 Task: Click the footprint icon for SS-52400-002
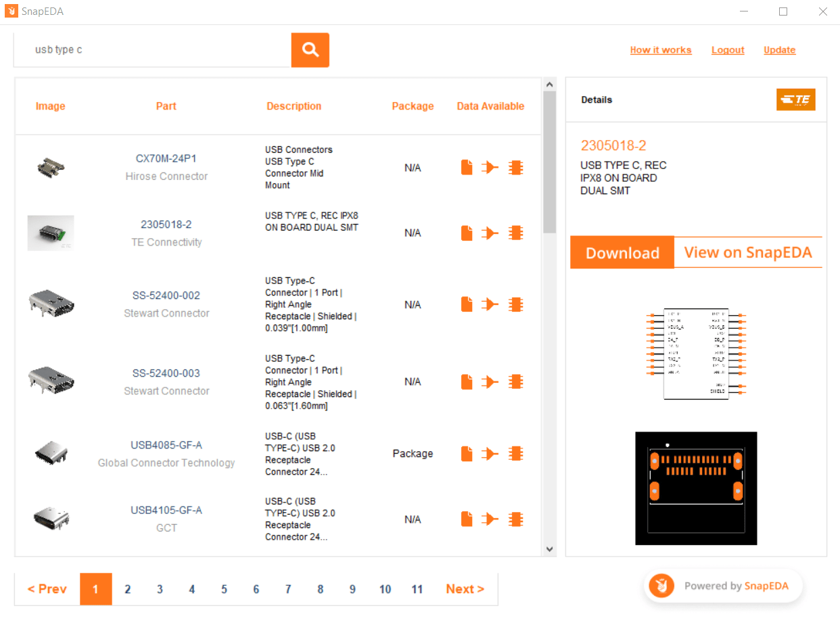[515, 304]
